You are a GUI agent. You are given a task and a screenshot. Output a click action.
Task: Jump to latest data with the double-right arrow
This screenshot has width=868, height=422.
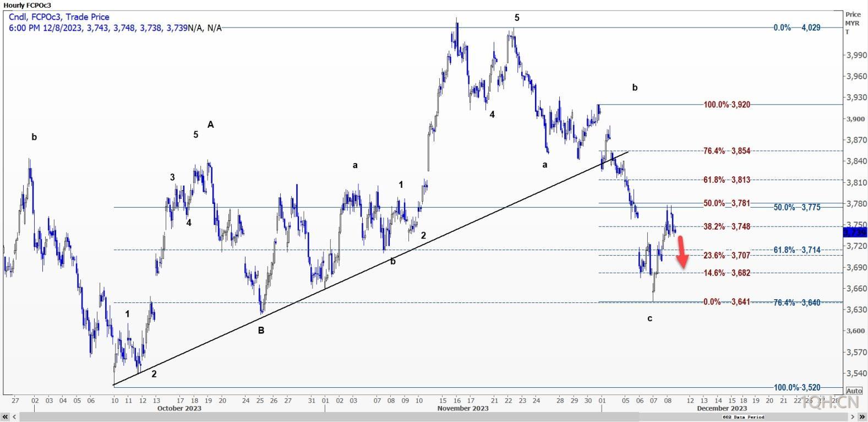[862, 417]
